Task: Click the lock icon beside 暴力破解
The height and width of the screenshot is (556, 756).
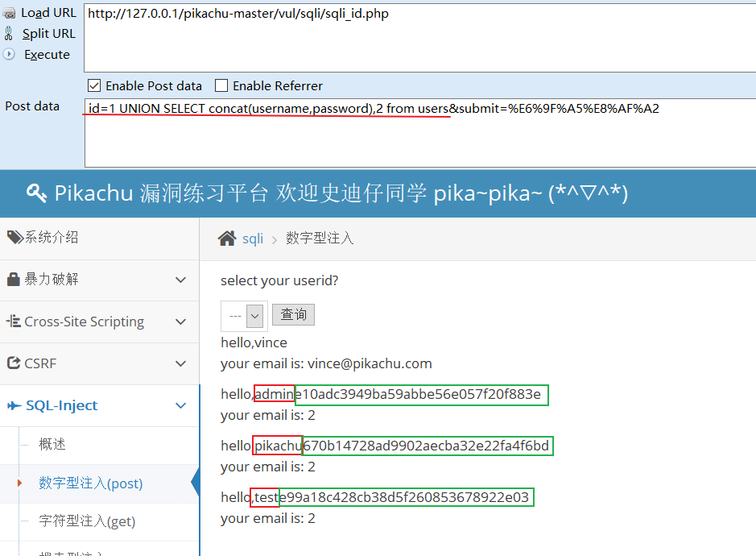Action: click(14, 279)
